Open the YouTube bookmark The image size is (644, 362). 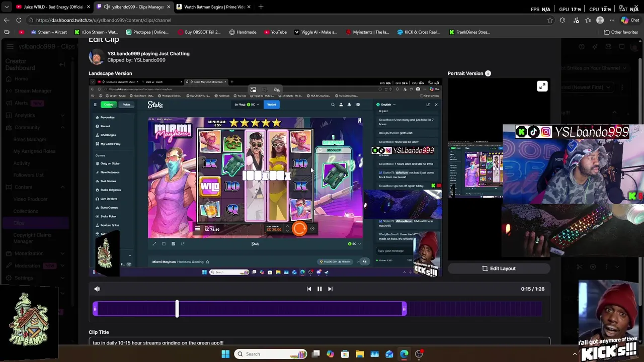(x=275, y=32)
